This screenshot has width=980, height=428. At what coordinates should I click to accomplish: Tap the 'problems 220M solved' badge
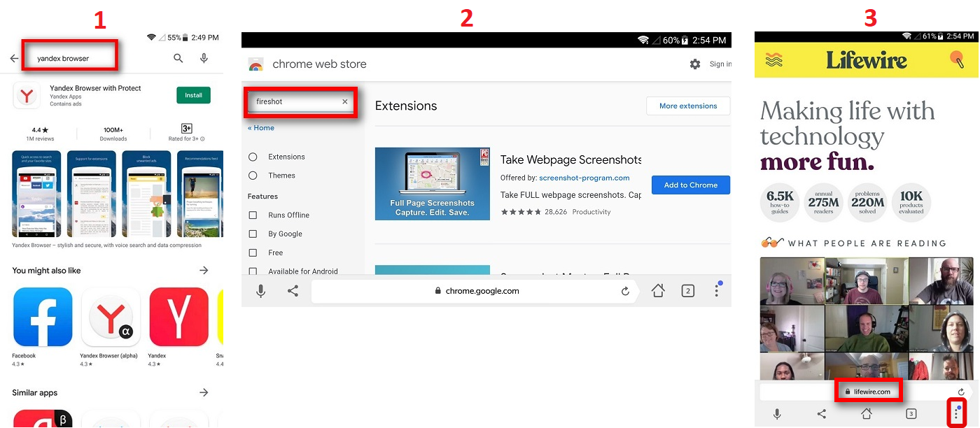867,203
